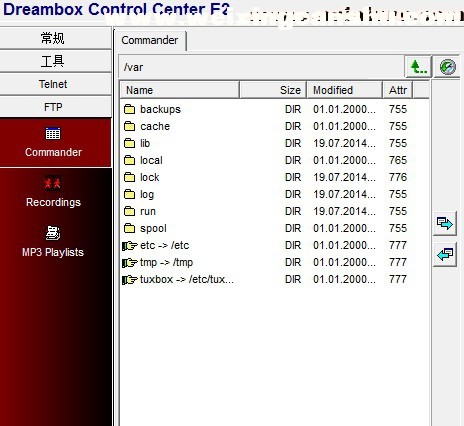The height and width of the screenshot is (426, 464).
Task: Click the modified date of the lib folder
Action: click(x=344, y=143)
